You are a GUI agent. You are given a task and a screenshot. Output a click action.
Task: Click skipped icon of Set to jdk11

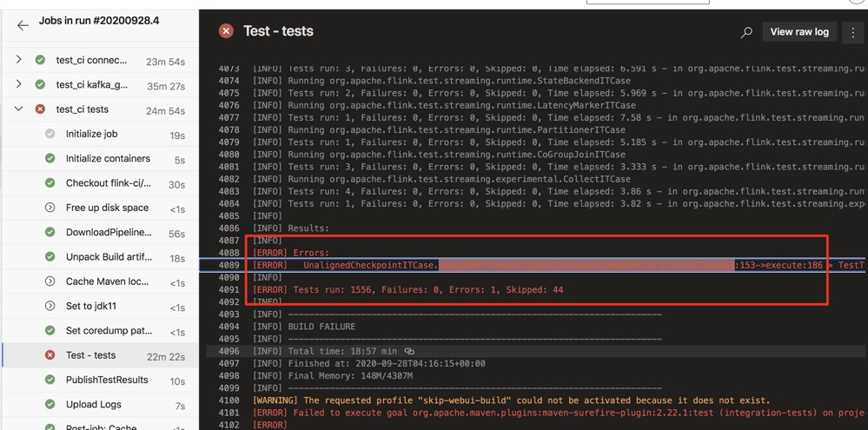coord(50,306)
